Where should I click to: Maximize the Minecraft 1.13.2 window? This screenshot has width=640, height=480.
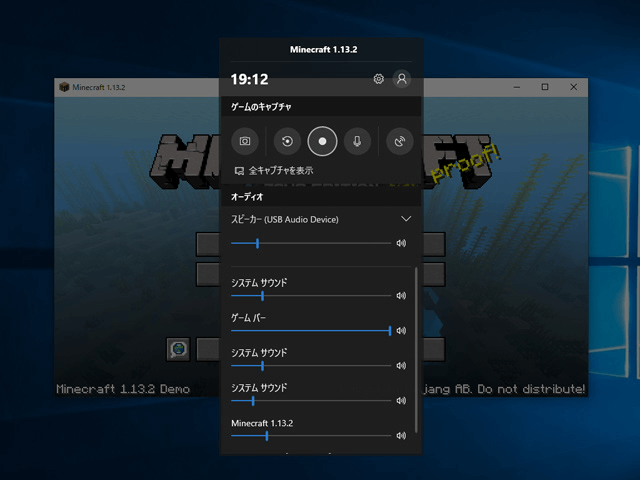[x=545, y=87]
